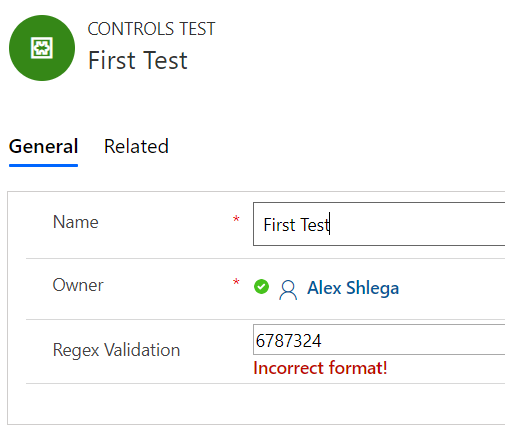505x431 pixels.
Task: Click blank space right of the Related tab
Action: (x=337, y=147)
